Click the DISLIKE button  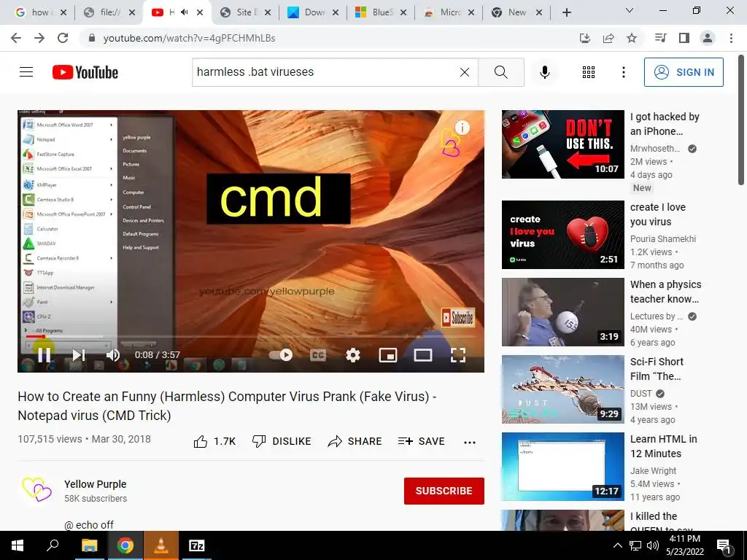(281, 441)
